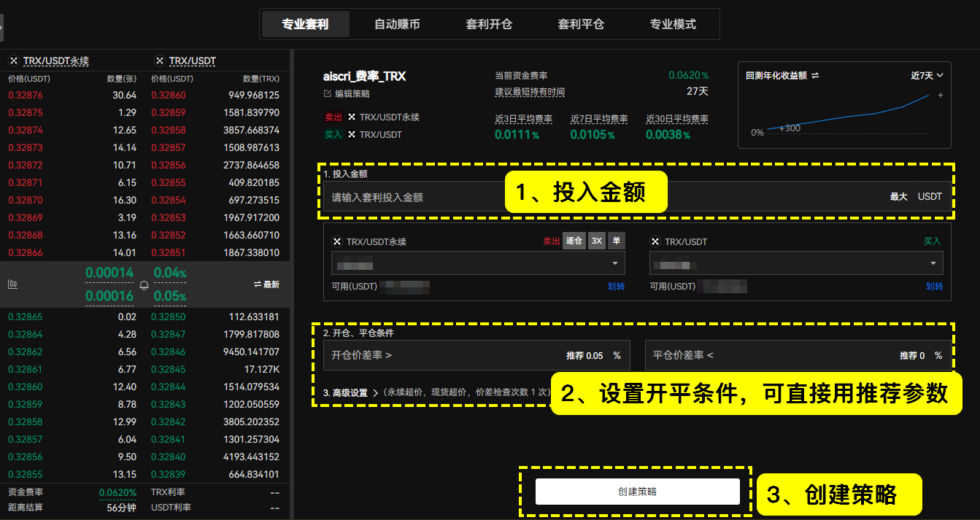This screenshot has height=520, width=980.
Task: Open the 自动赚币 tab
Action: tap(397, 24)
